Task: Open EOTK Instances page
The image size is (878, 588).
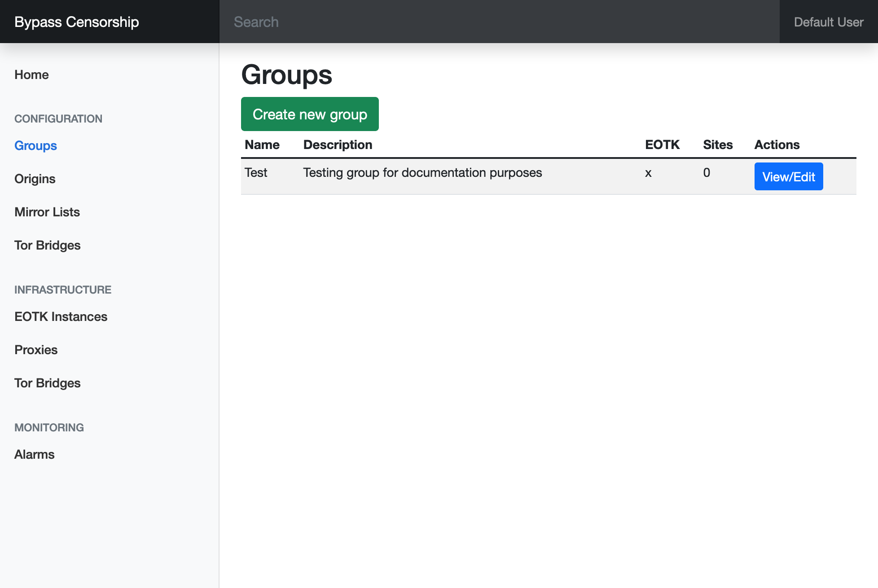Action: [x=61, y=316]
